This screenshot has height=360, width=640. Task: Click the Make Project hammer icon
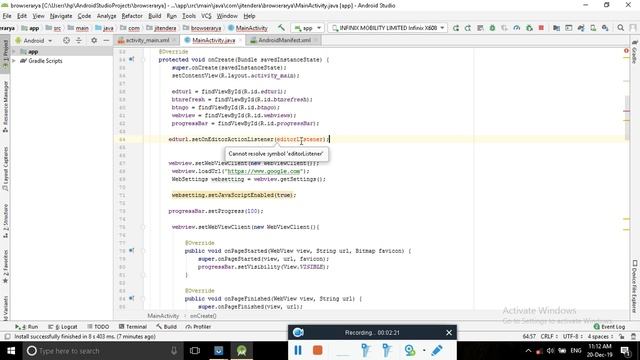(281, 28)
